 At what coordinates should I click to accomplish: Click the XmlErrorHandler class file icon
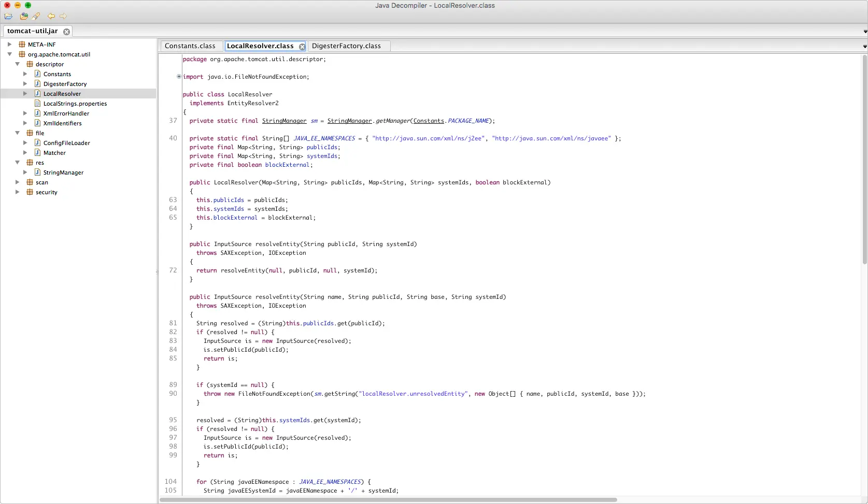click(37, 113)
